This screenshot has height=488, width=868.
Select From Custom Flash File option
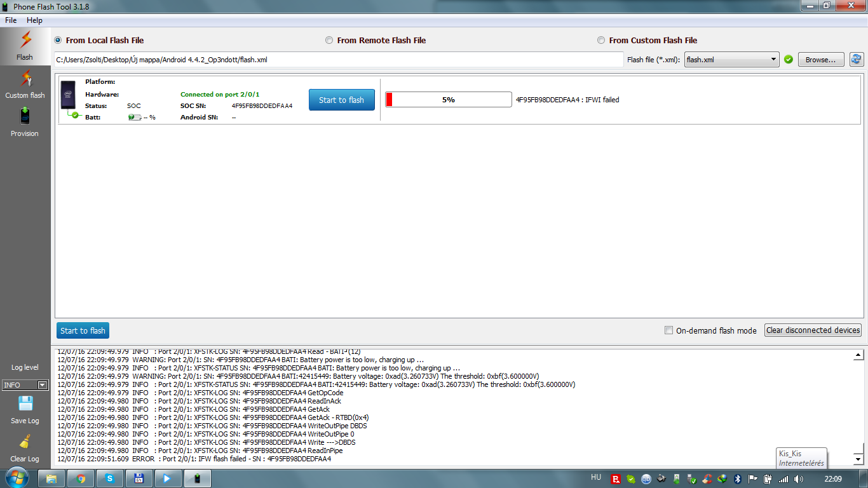click(647, 40)
